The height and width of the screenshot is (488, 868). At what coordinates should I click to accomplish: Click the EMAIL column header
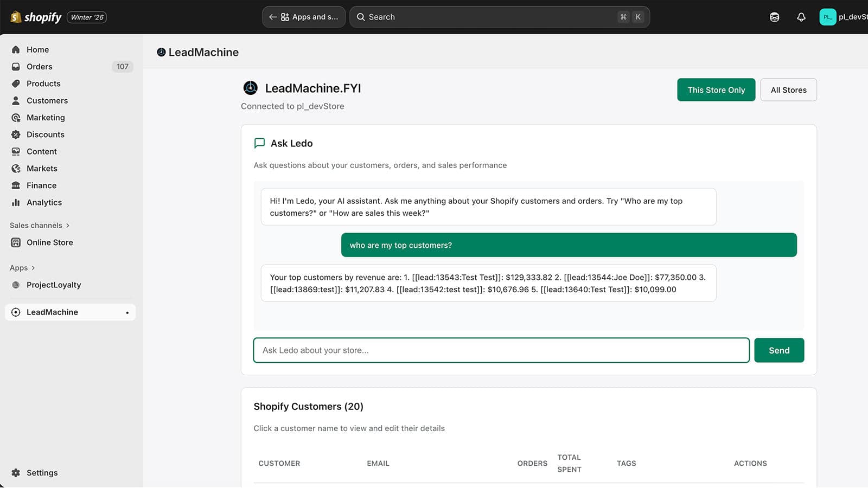(378, 464)
